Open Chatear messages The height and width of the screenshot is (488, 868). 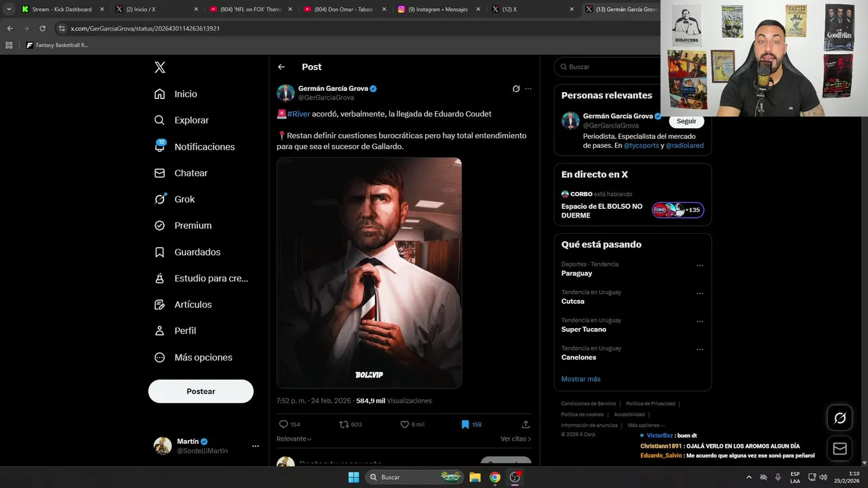(181, 173)
